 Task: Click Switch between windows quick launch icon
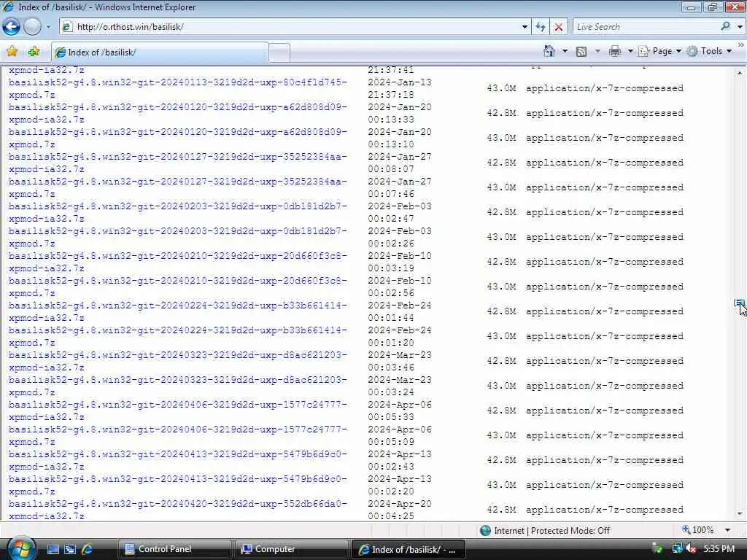(x=70, y=549)
